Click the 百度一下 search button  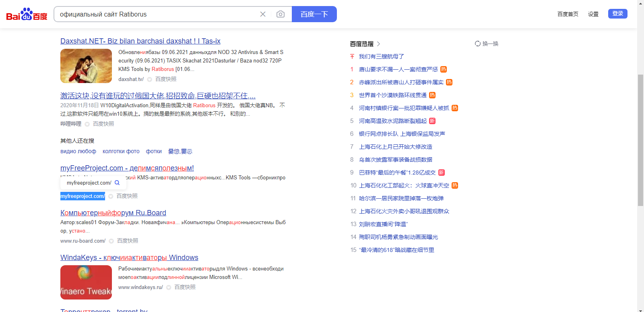(x=314, y=14)
